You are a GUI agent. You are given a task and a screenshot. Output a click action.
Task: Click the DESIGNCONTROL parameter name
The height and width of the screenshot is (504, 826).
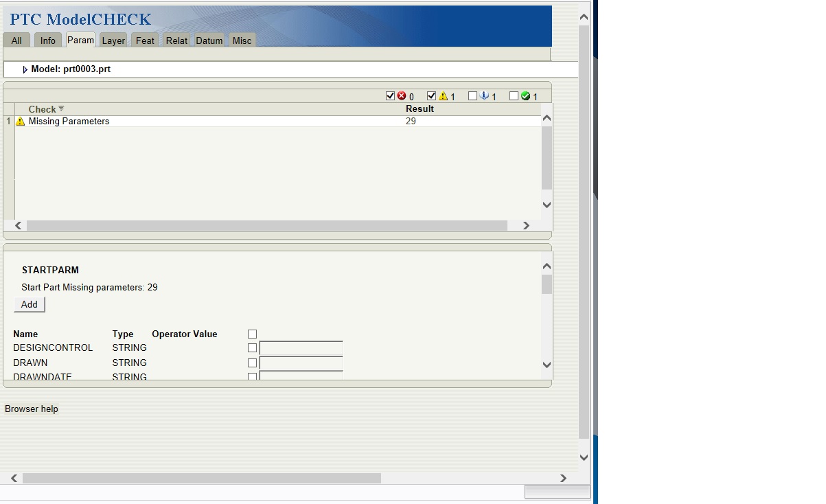53,347
